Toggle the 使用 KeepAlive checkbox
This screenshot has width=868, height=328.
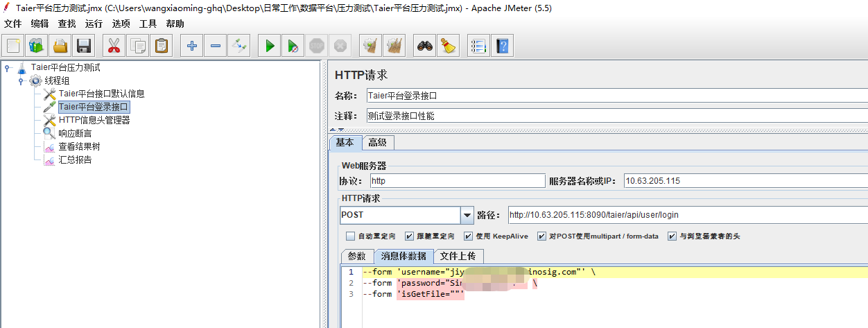pos(469,236)
